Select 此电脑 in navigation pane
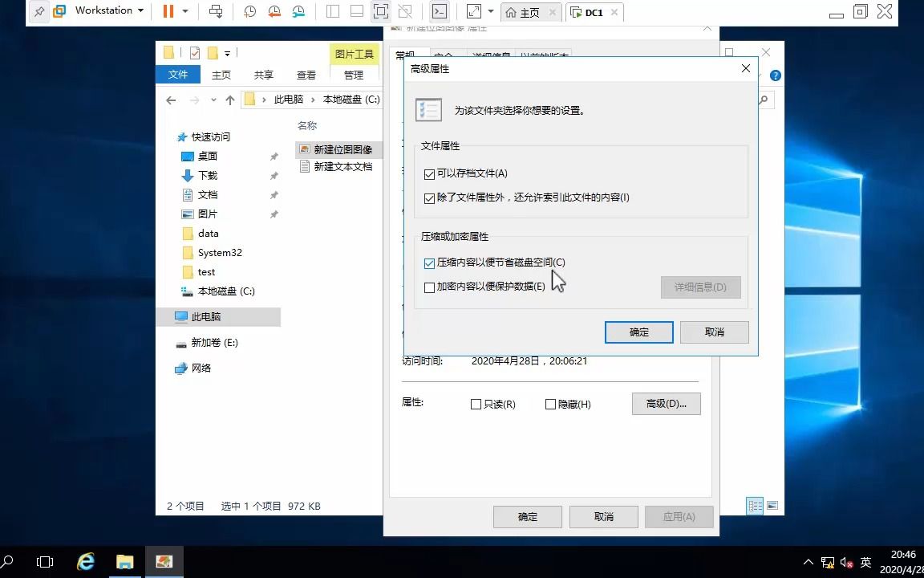This screenshot has width=924, height=578. coord(205,317)
